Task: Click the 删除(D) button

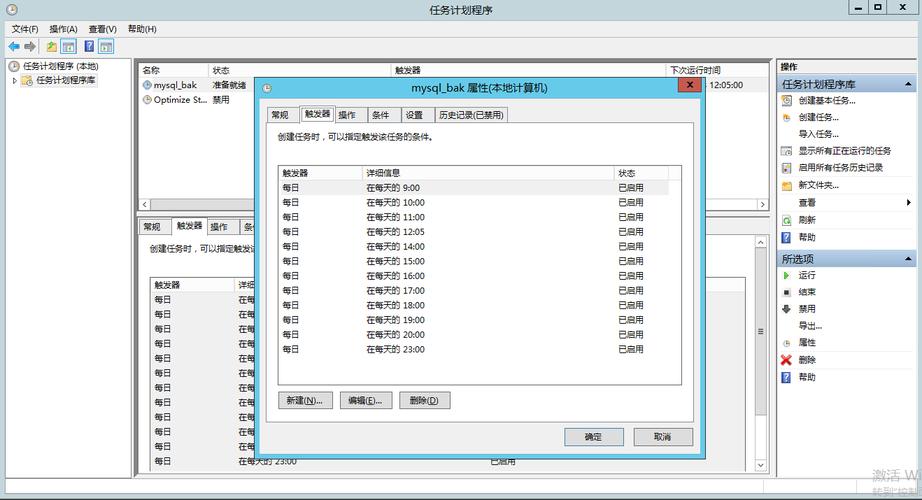Action: [x=424, y=401]
